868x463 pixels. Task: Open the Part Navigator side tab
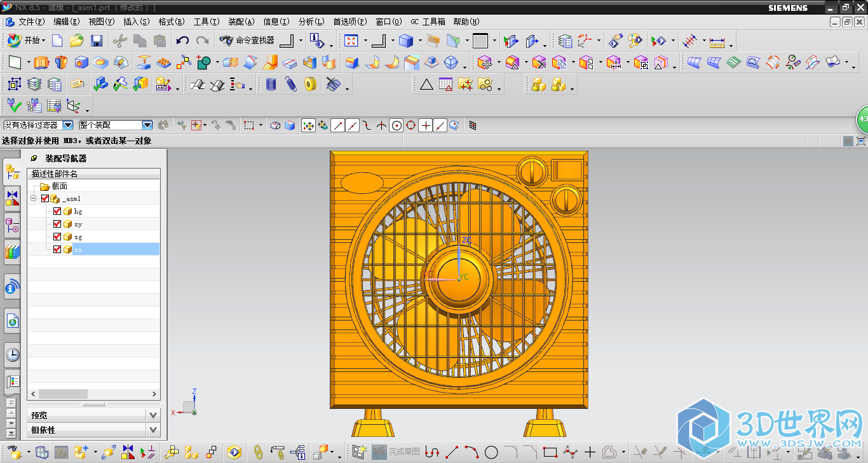[12, 225]
